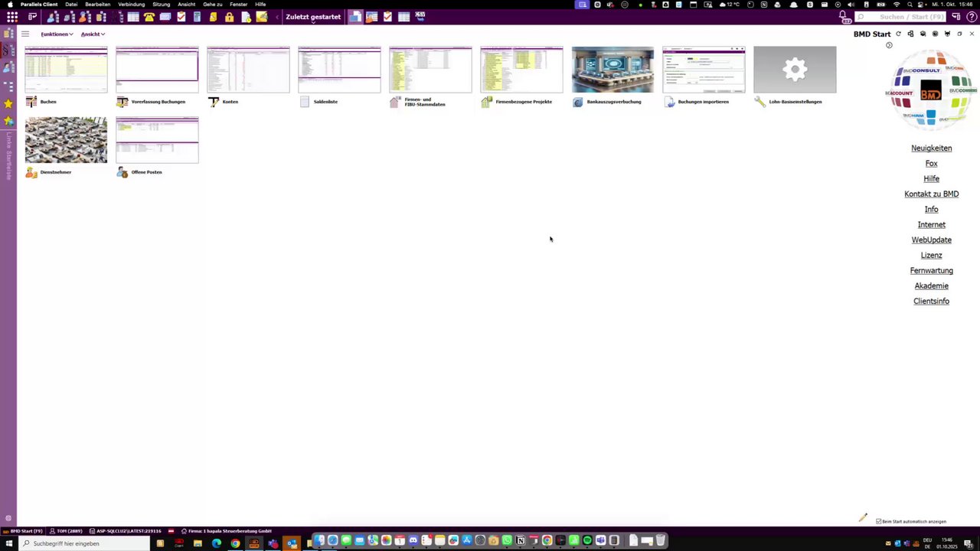
Task: Open the Lizenz link
Action: pos(931,256)
